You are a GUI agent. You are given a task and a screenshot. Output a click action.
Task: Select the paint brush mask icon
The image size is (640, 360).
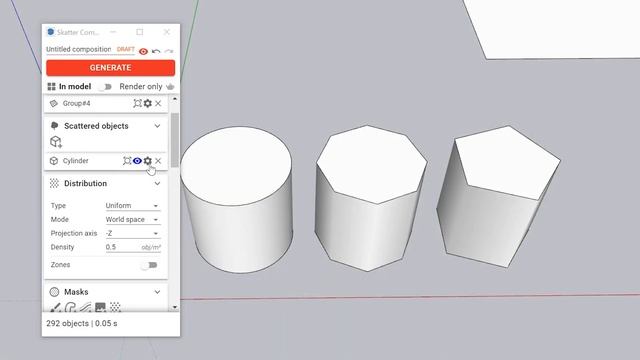[x=56, y=307]
